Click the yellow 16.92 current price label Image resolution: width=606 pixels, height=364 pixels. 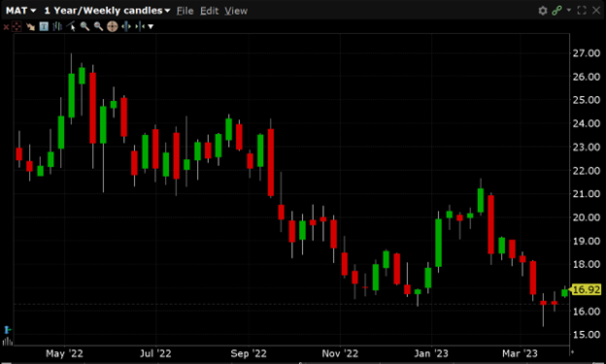[x=586, y=290]
